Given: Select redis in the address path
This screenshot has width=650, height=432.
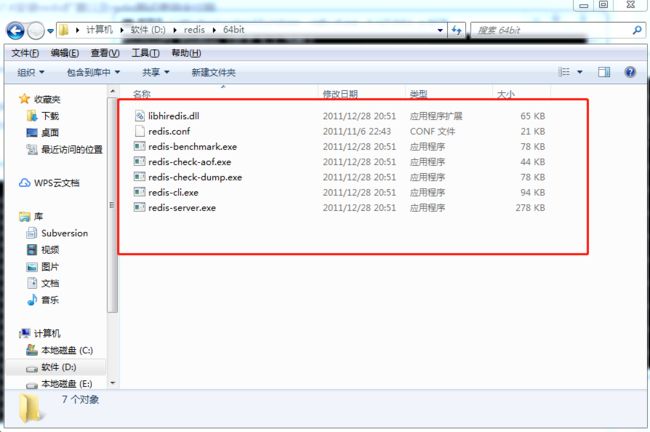Looking at the screenshot, I should (x=194, y=30).
